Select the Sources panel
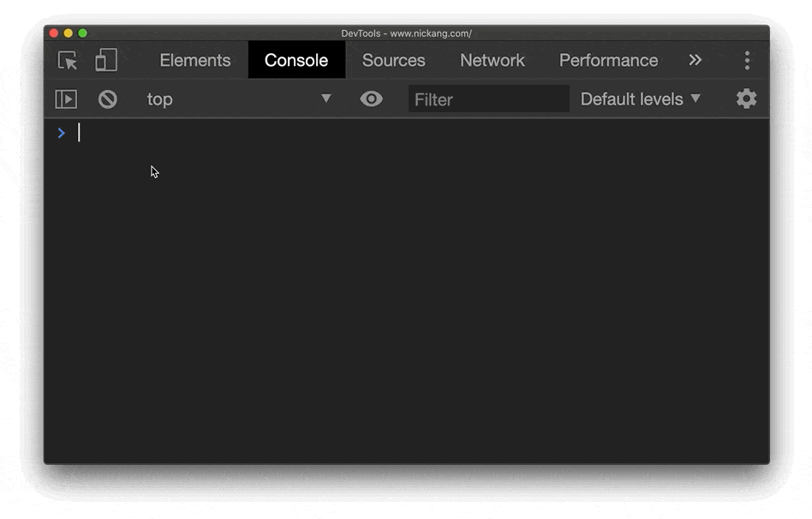 (x=393, y=60)
